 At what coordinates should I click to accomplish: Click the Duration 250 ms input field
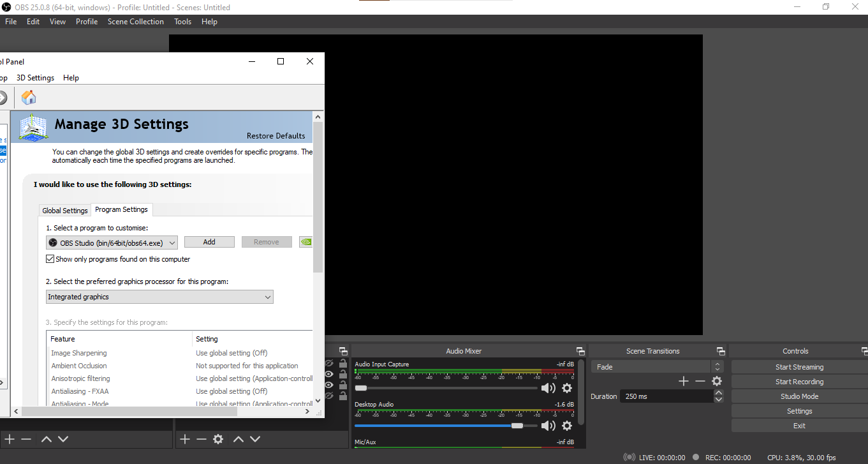pos(666,396)
